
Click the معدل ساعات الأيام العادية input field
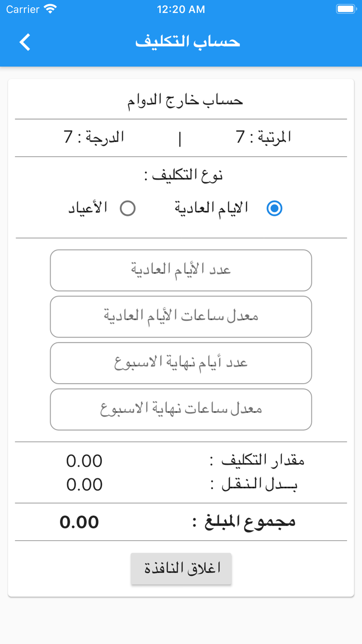181,316
